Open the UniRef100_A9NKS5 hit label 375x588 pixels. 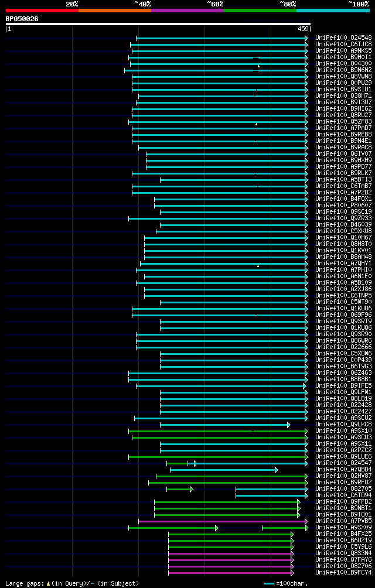click(x=343, y=50)
